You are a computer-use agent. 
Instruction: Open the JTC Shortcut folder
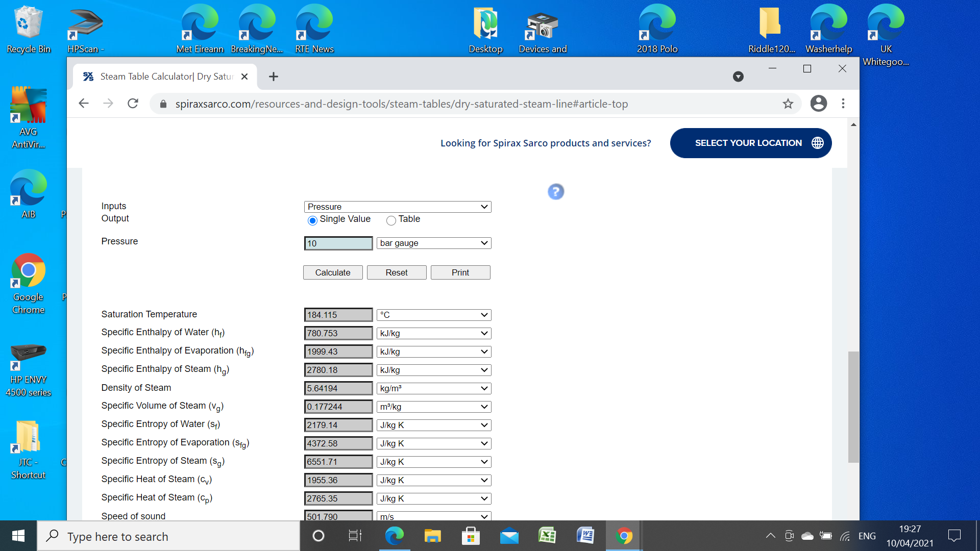29,449
